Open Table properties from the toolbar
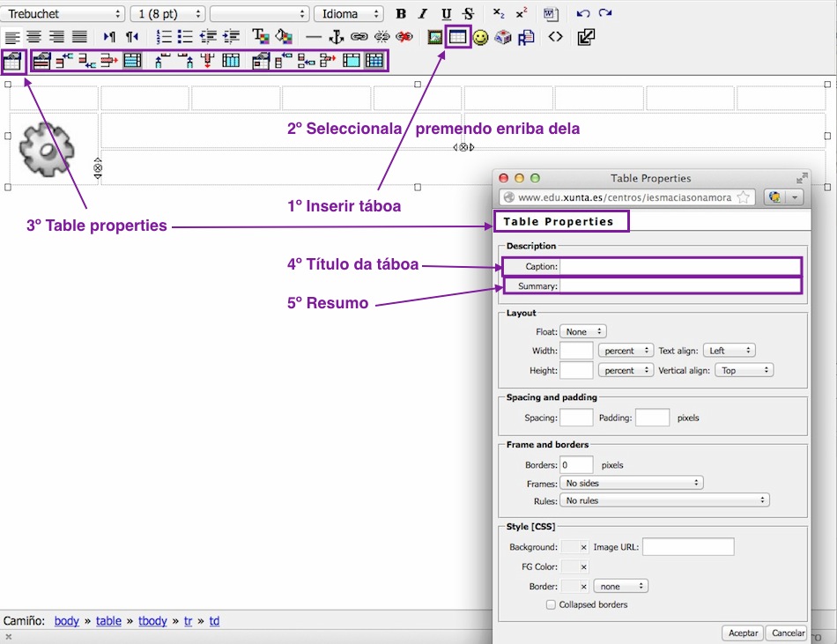The image size is (837, 644). [12, 62]
